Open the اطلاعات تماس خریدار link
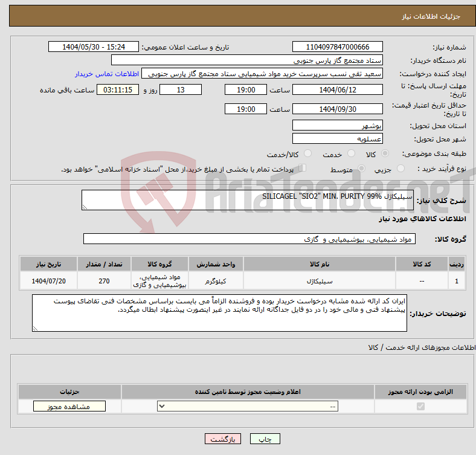The height and width of the screenshot is (455, 476). (107, 74)
